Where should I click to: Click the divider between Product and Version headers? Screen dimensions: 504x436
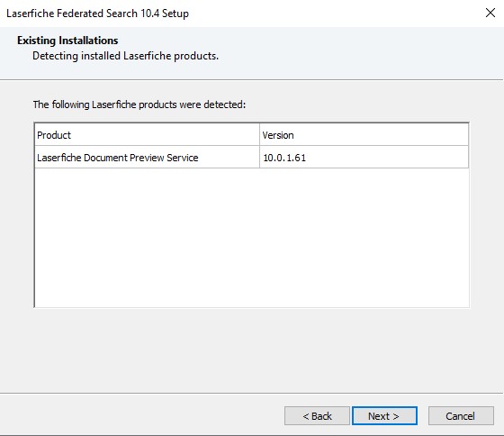259,135
